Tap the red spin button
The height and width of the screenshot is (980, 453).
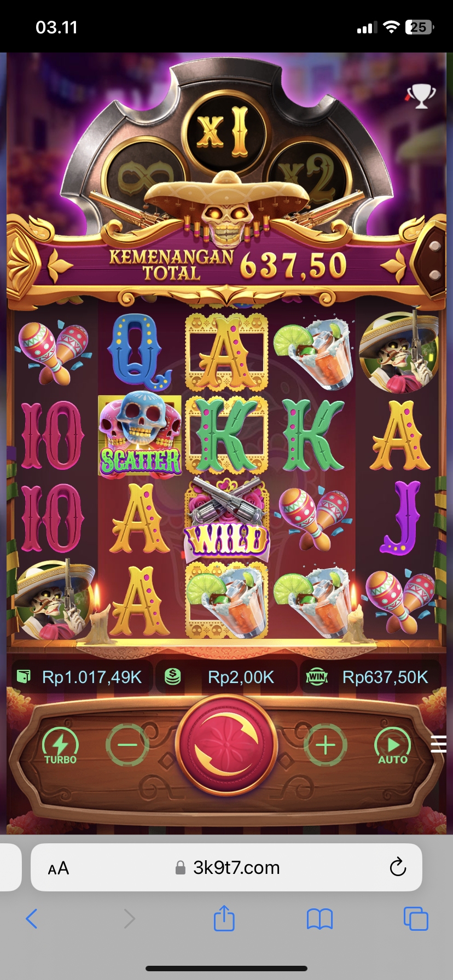coord(226,745)
